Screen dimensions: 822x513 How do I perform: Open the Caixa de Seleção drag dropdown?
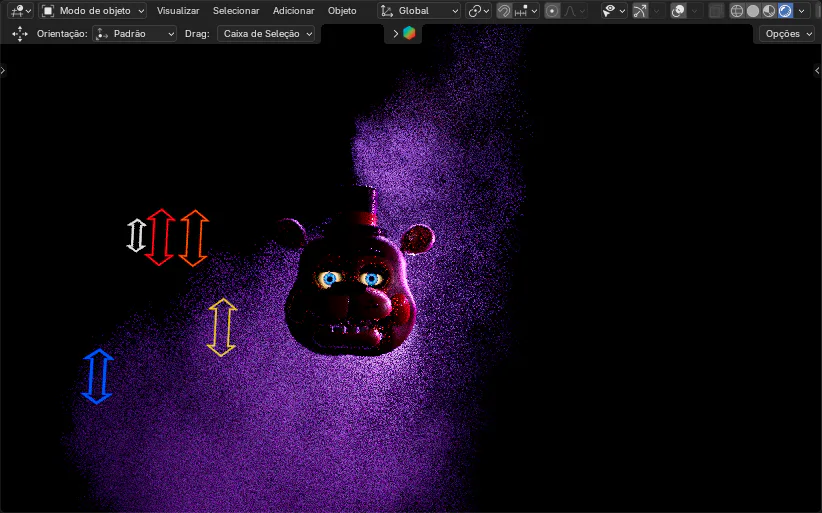pyautogui.click(x=266, y=34)
